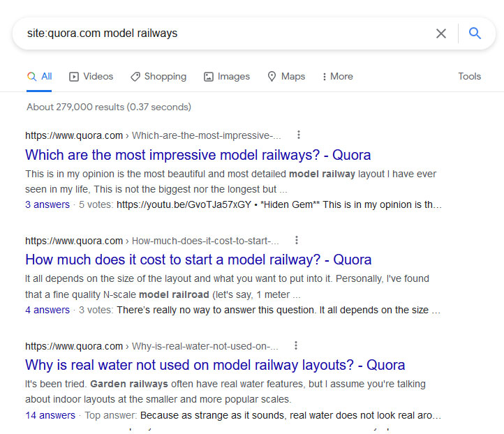Viewport: 504px width, 434px height.
Task: Click the '14 answers' link
Action: [x=50, y=415]
